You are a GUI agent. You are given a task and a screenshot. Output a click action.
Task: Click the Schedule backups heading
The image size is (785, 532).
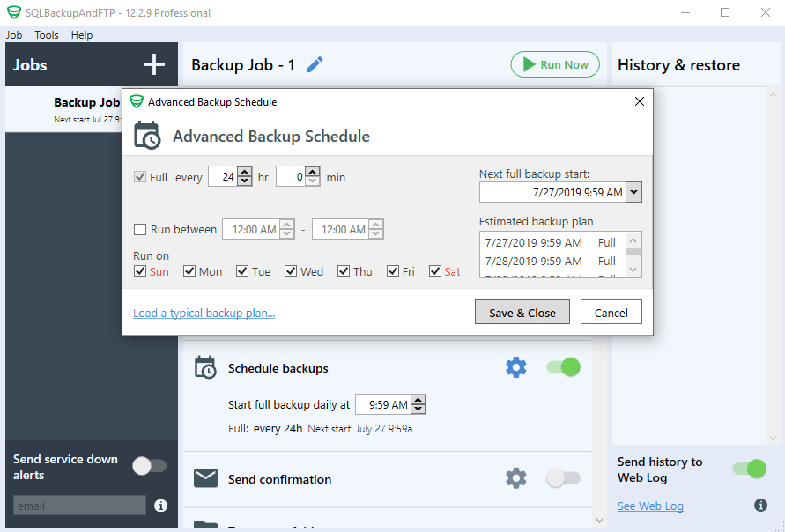[x=278, y=368]
